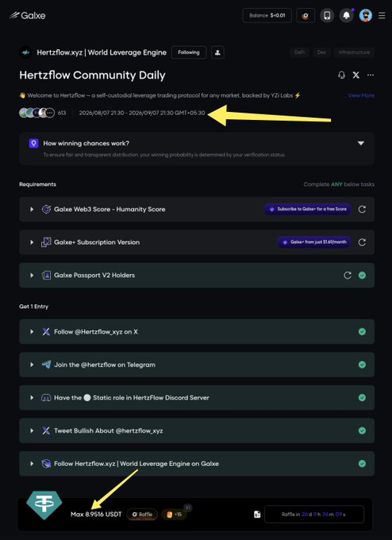The height and width of the screenshot is (540, 392).
Task: Open the participant avatars list
Action: click(x=37, y=113)
